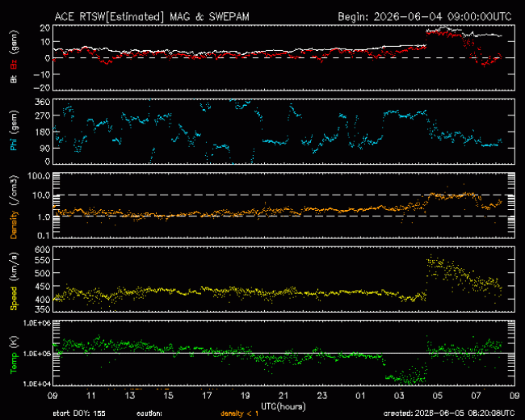
Task: Click the 'start DOY: 155' footer text
Action: click(x=79, y=414)
